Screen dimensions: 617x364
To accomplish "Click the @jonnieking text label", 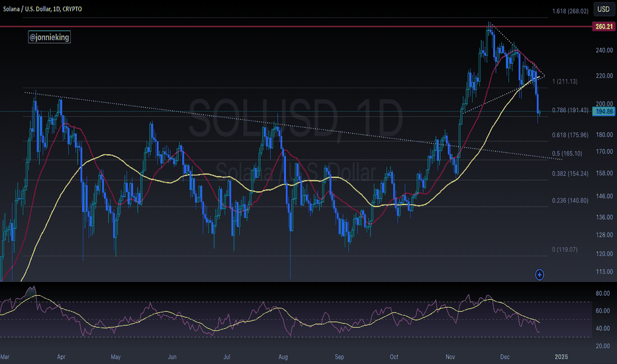I will click(49, 37).
